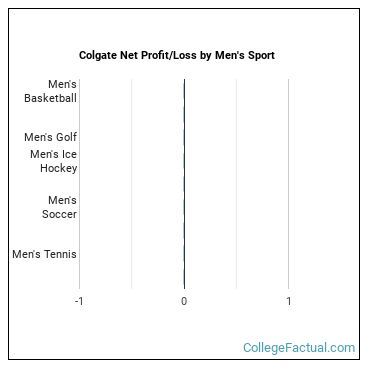Image resolution: width=370 pixels, height=370 pixels.
Task: Click the -1 axis tick label
Action: coord(79,301)
